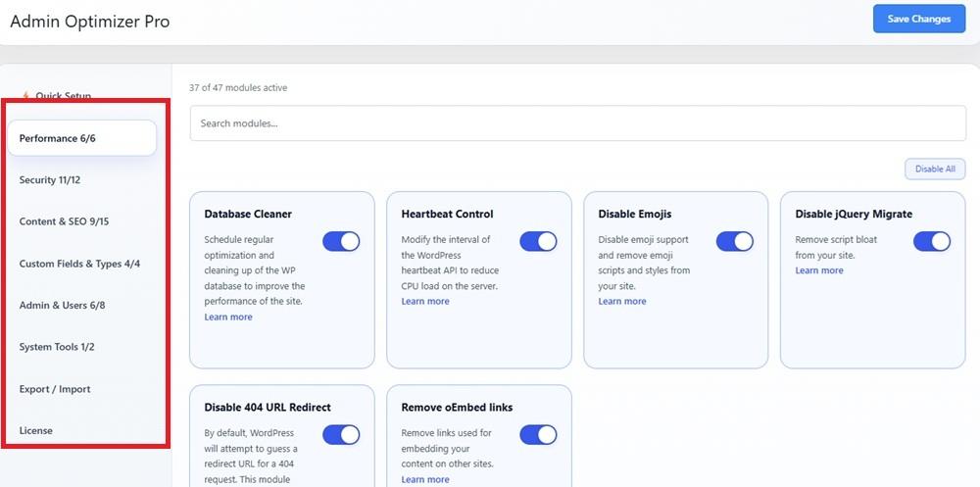Open the Admin & Users 6/8 tab
The width and height of the screenshot is (980, 487).
click(x=63, y=306)
